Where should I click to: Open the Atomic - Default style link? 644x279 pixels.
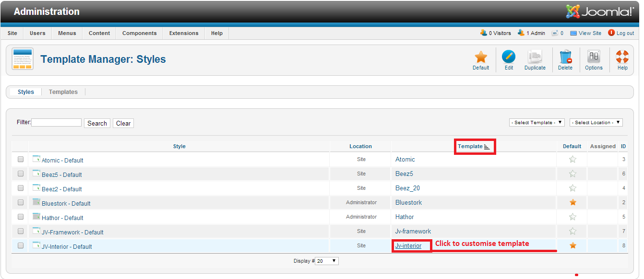pyautogui.click(x=62, y=160)
